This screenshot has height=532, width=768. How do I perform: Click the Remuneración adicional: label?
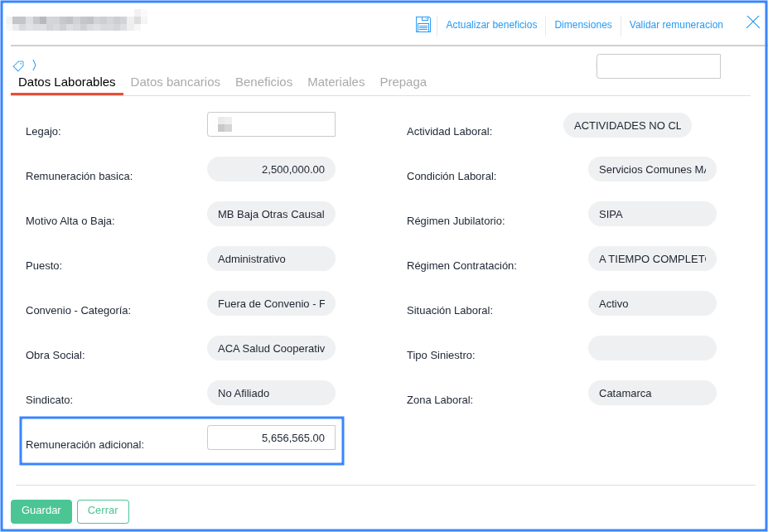(x=85, y=445)
